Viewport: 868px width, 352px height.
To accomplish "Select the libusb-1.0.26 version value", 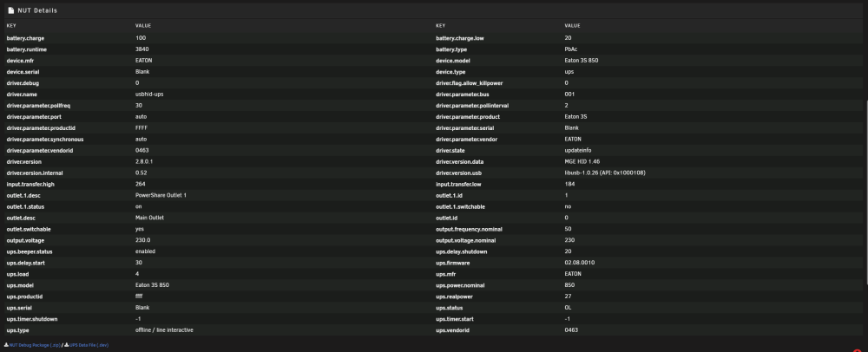I will point(604,173).
